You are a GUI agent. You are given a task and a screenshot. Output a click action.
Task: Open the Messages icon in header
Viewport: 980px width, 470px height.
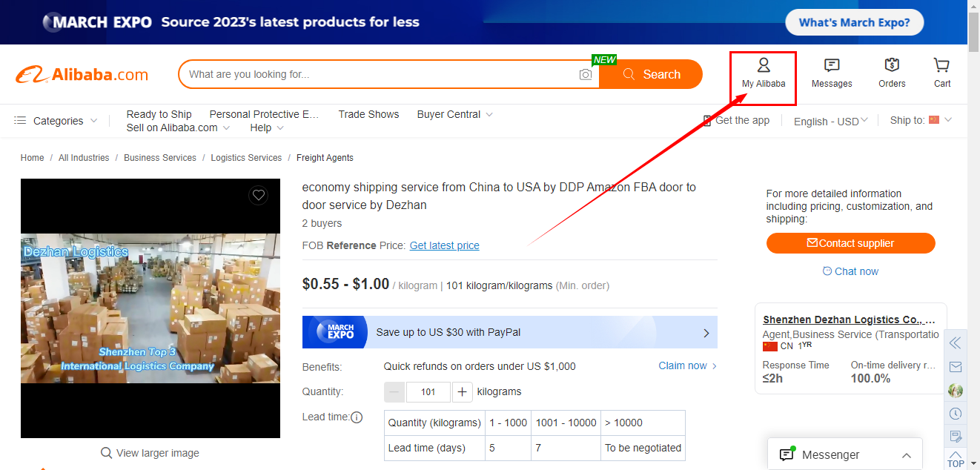[x=832, y=66]
